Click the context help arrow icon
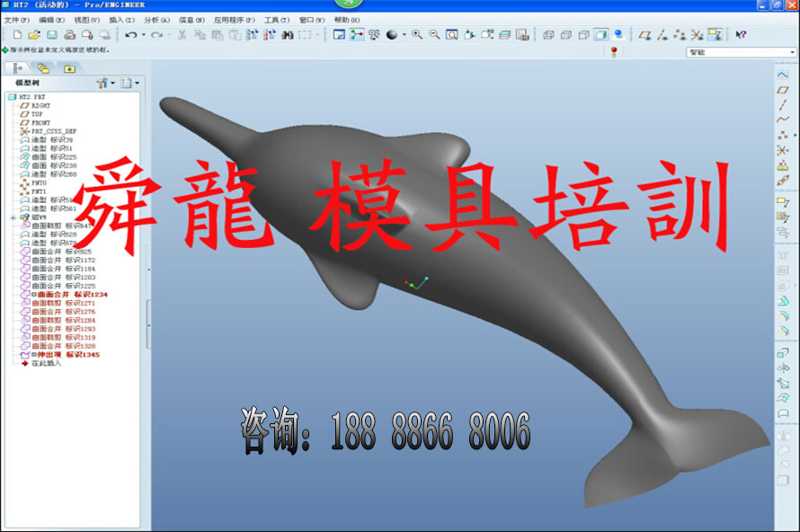 [x=741, y=35]
